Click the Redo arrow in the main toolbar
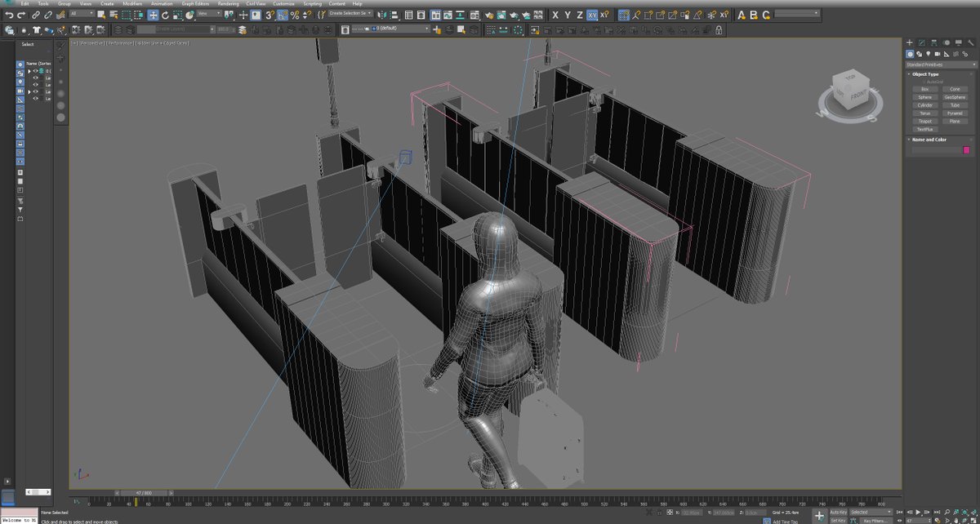This screenshot has width=980, height=524. click(20, 15)
